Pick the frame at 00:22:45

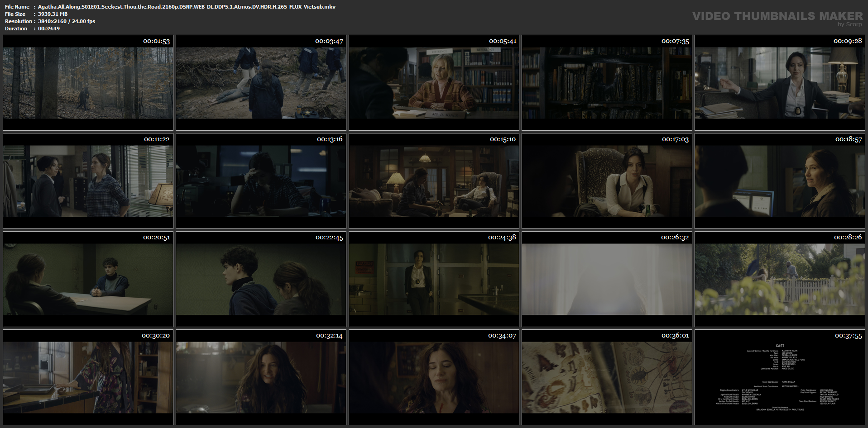click(261, 279)
